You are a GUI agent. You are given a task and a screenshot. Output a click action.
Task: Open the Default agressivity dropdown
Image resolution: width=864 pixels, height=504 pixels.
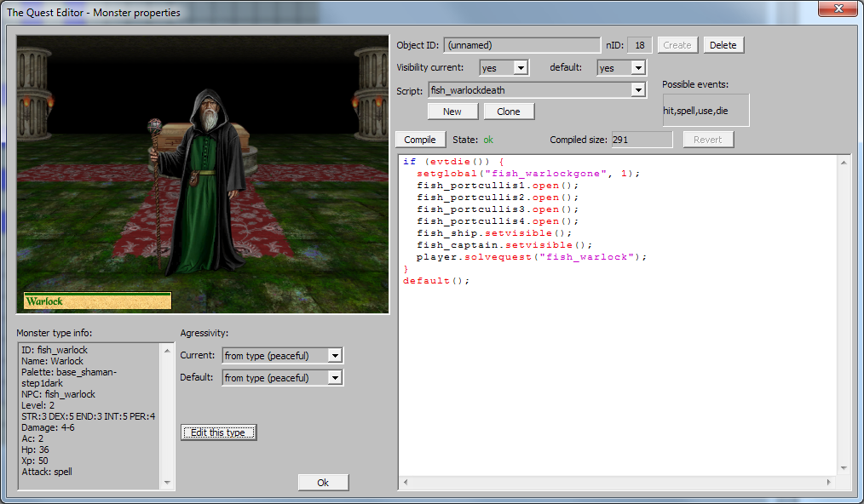coord(335,377)
